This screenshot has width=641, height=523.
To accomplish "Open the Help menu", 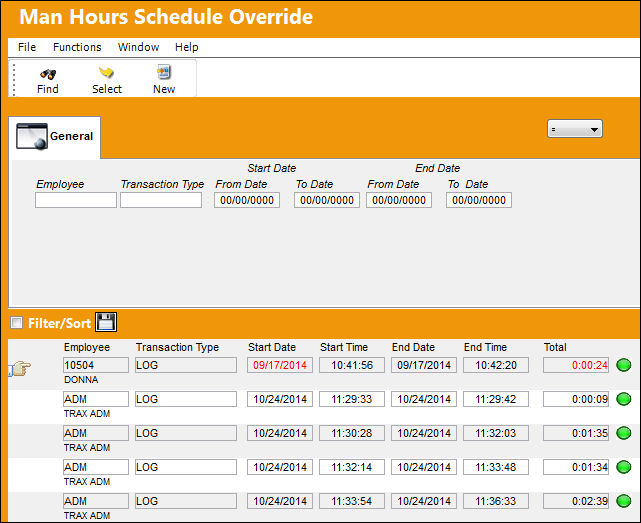I will pos(187,47).
